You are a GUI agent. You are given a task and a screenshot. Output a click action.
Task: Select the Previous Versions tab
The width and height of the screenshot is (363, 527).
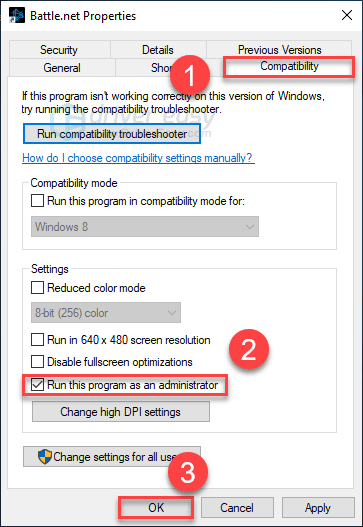279,50
